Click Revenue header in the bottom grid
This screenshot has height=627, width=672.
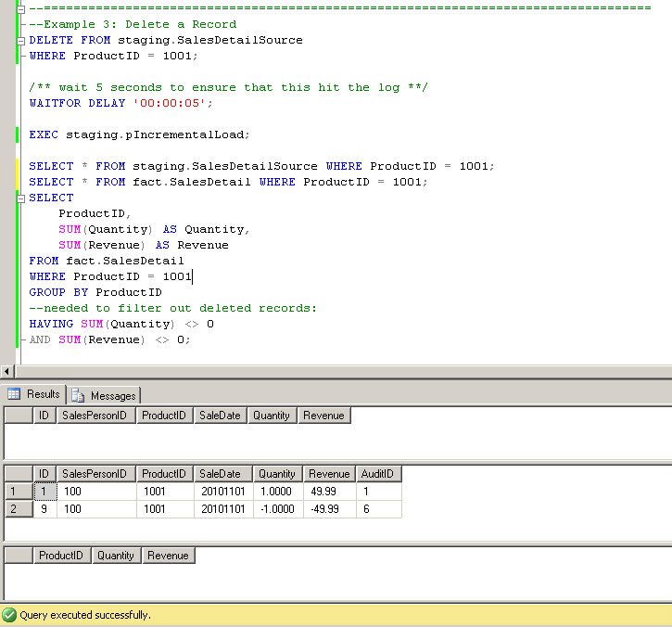pyautogui.click(x=168, y=556)
